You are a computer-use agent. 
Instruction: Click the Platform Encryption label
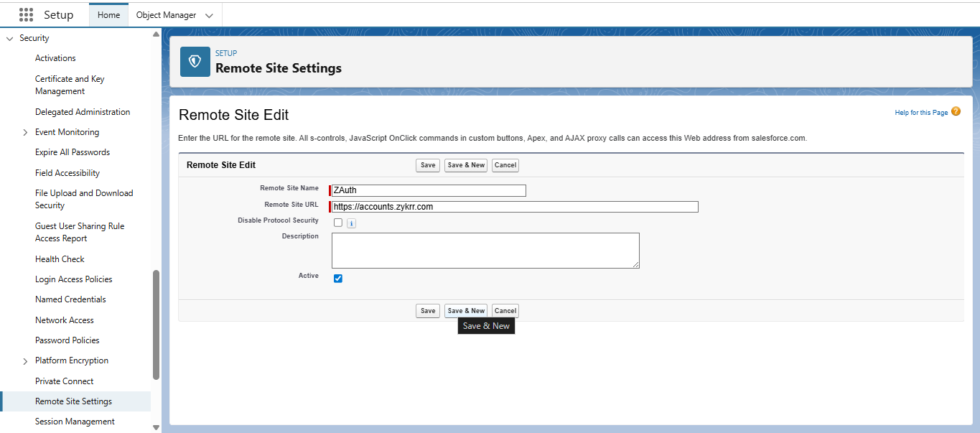72,360
